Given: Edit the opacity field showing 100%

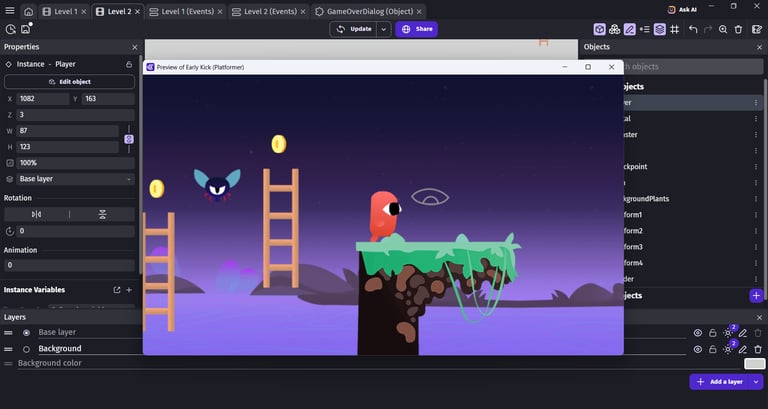Looking at the screenshot, I should pos(75,163).
